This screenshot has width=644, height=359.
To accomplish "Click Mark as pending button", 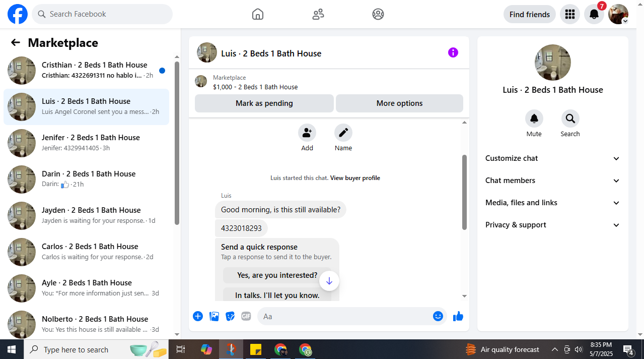I will point(264,103).
